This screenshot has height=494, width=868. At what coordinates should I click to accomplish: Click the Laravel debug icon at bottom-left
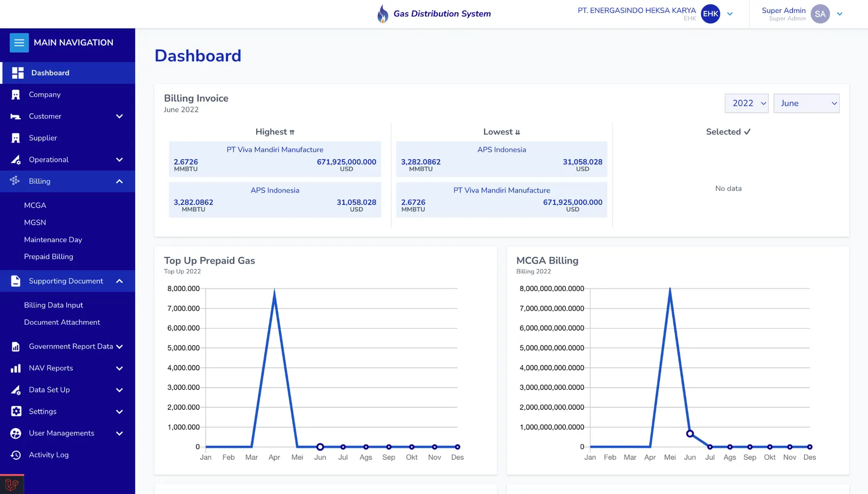(12, 484)
